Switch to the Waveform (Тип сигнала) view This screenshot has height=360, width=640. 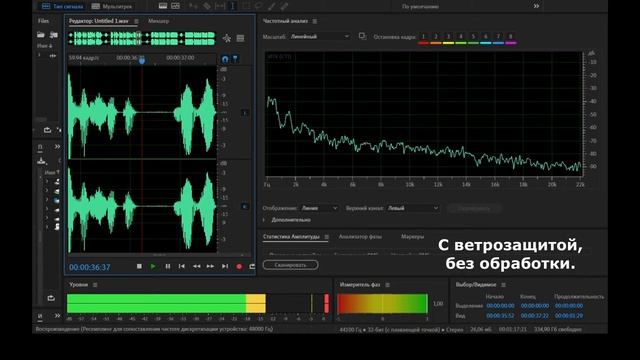62,6
